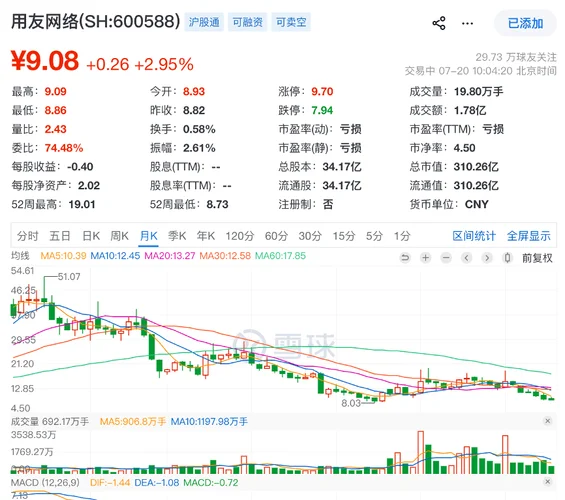
Task: Click the MA20:13.27 indicator value
Action: point(170,256)
